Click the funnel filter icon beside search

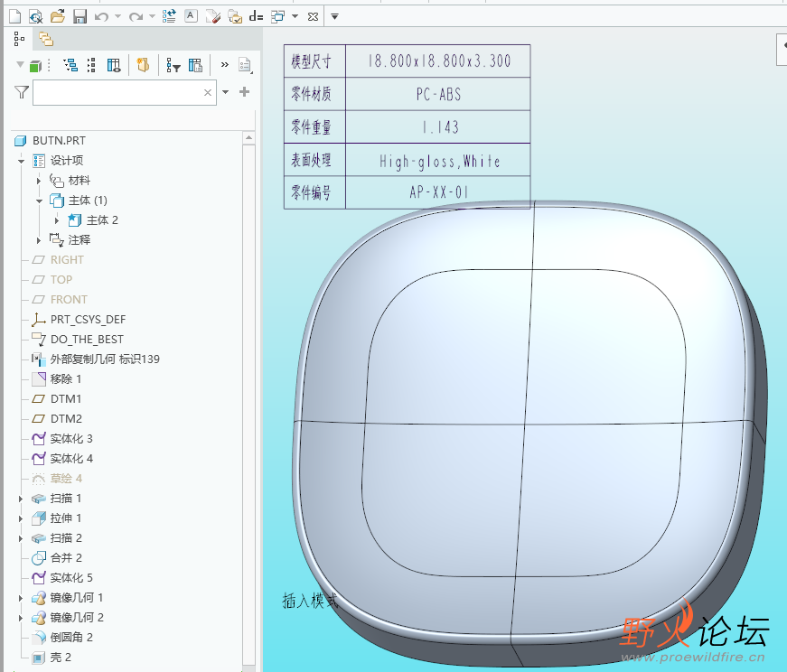(x=22, y=92)
